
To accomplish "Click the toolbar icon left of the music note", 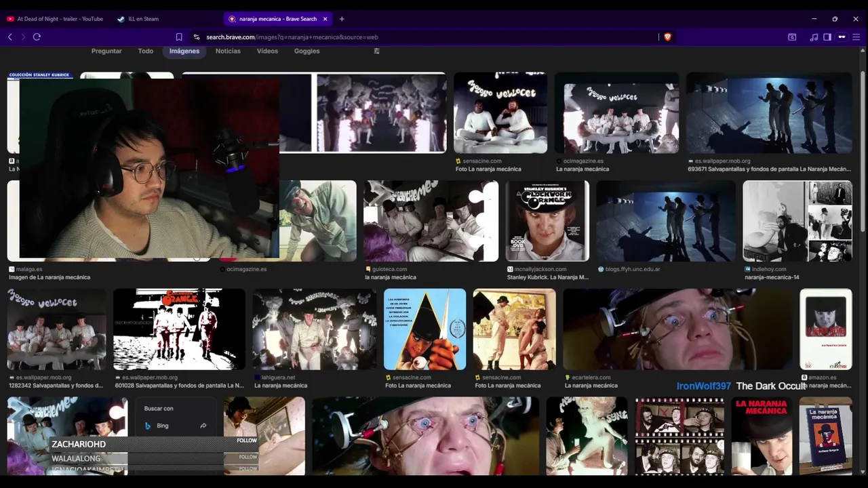I will pyautogui.click(x=792, y=37).
